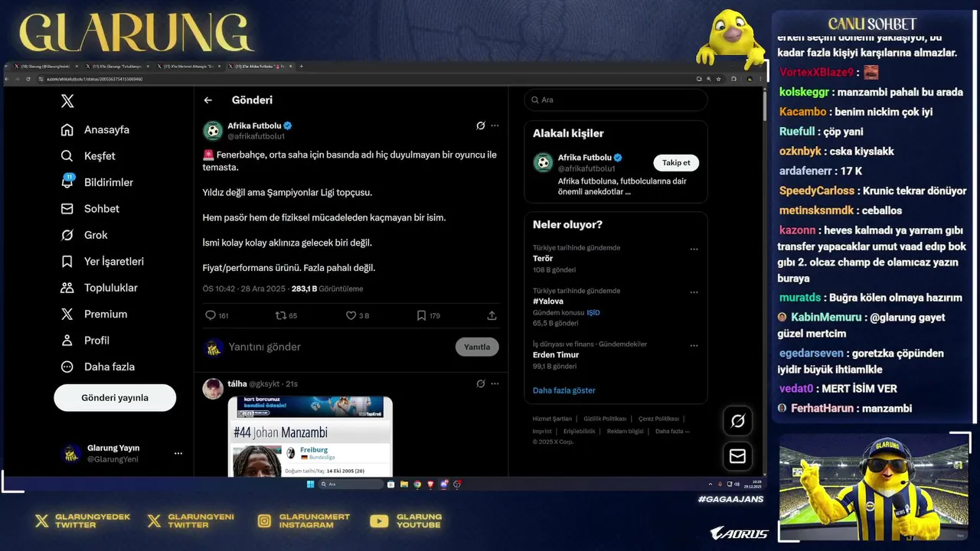Open Brave browser from taskbar

coord(430,484)
